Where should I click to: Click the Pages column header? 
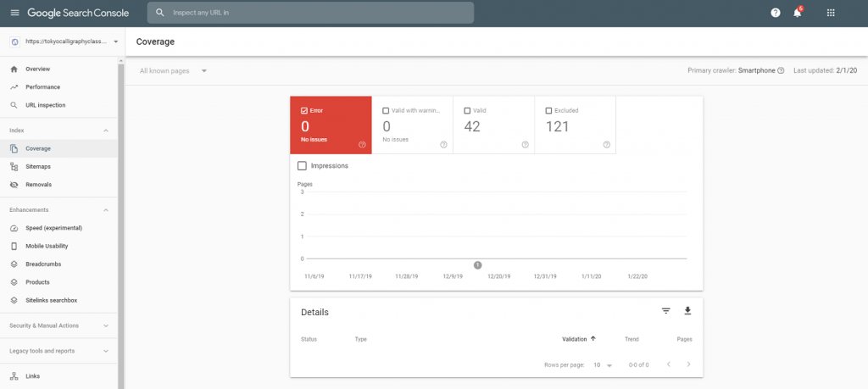click(684, 339)
